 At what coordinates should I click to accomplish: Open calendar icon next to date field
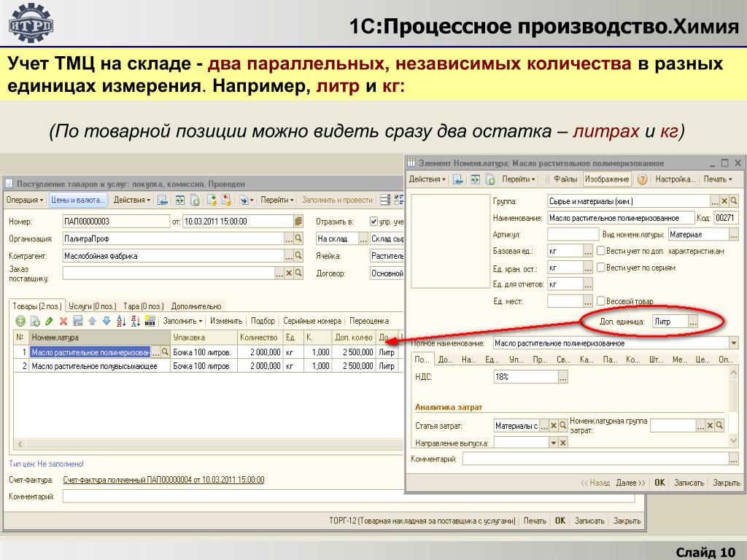(x=298, y=222)
